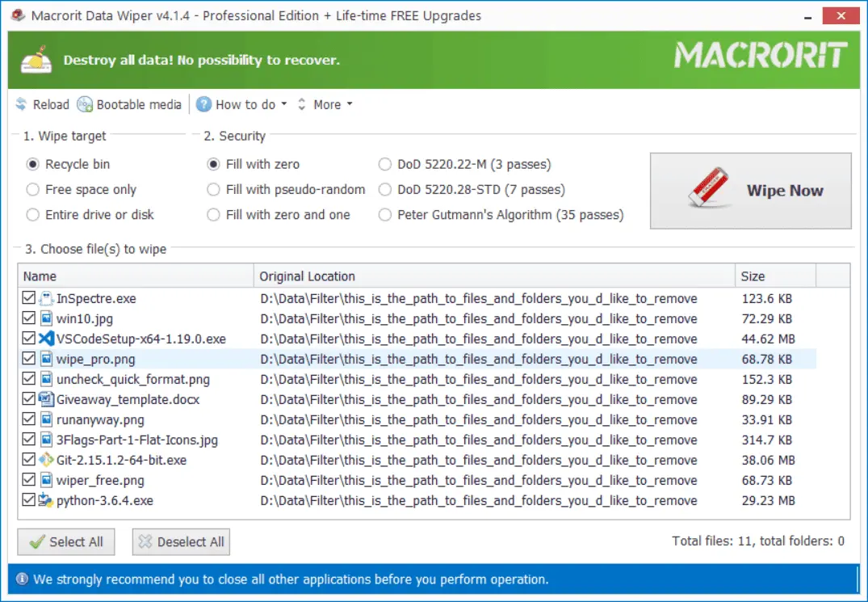Click Git-2.15.1.2-64-bit.exe file name
Viewport: 868px width, 602px height.
(121, 461)
